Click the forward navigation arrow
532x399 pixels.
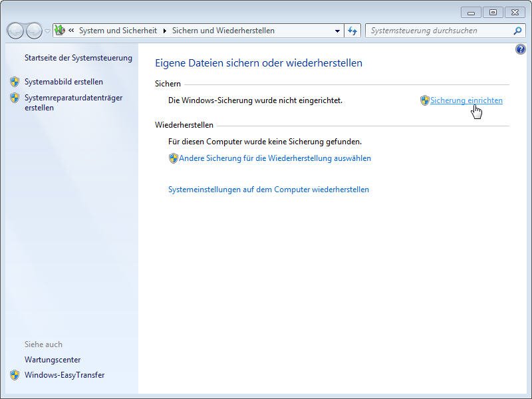click(x=33, y=30)
